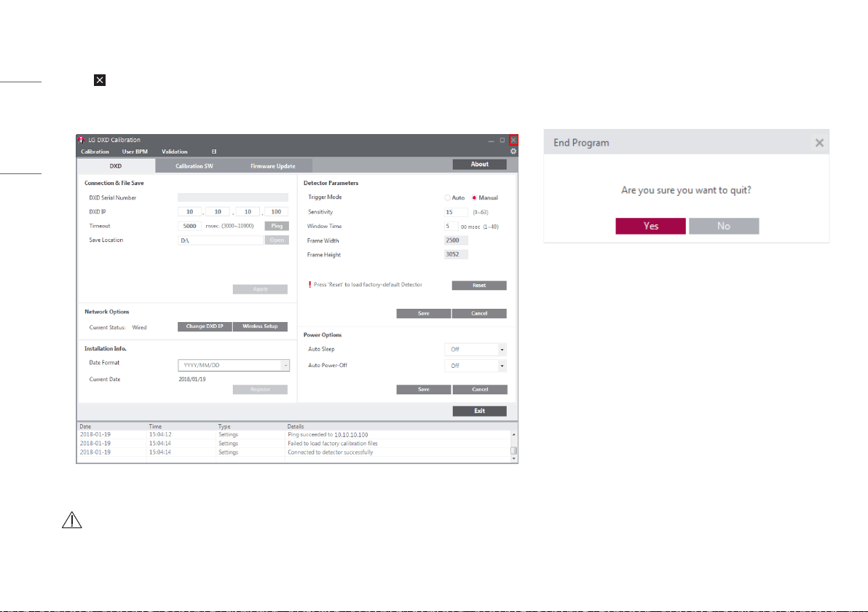Click the About button
Image resolution: width=868 pixels, height=612 pixels.
[479, 165]
